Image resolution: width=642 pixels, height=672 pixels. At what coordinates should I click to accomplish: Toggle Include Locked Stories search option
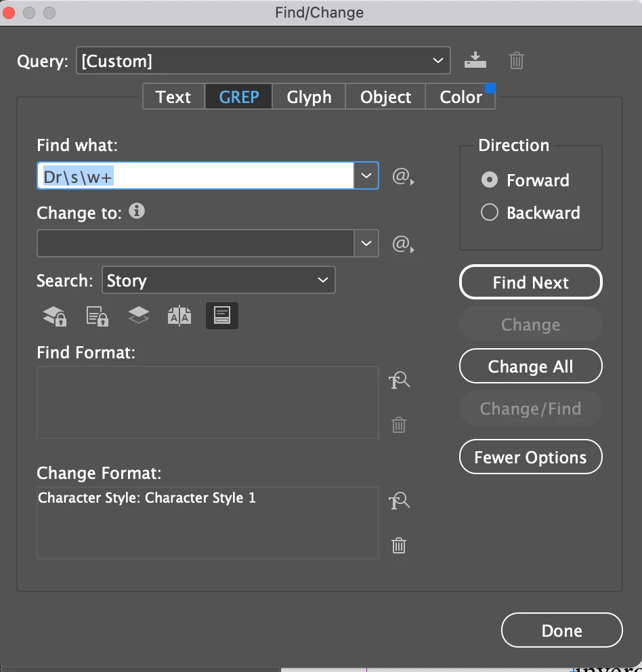97,316
